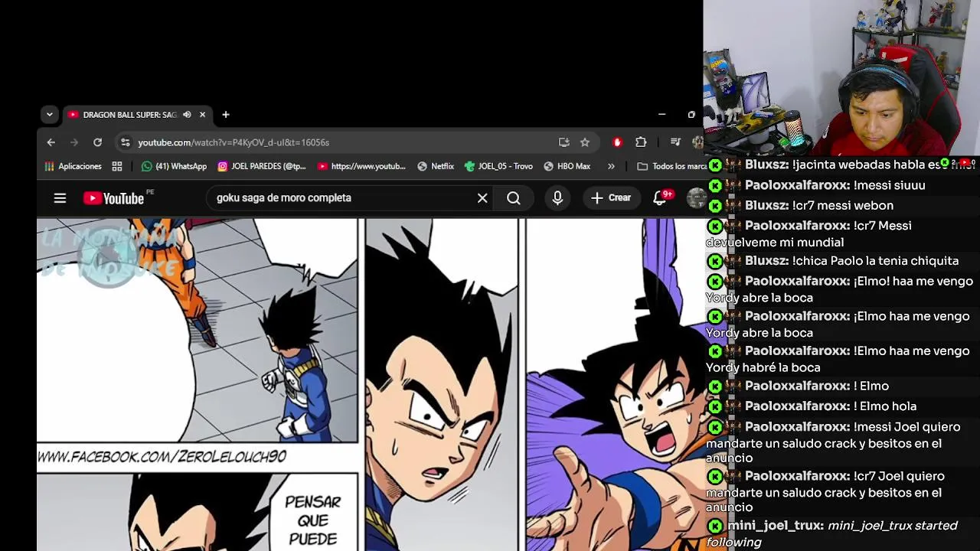The image size is (980, 551).
Task: View site information icon in address bar
Action: click(x=126, y=142)
